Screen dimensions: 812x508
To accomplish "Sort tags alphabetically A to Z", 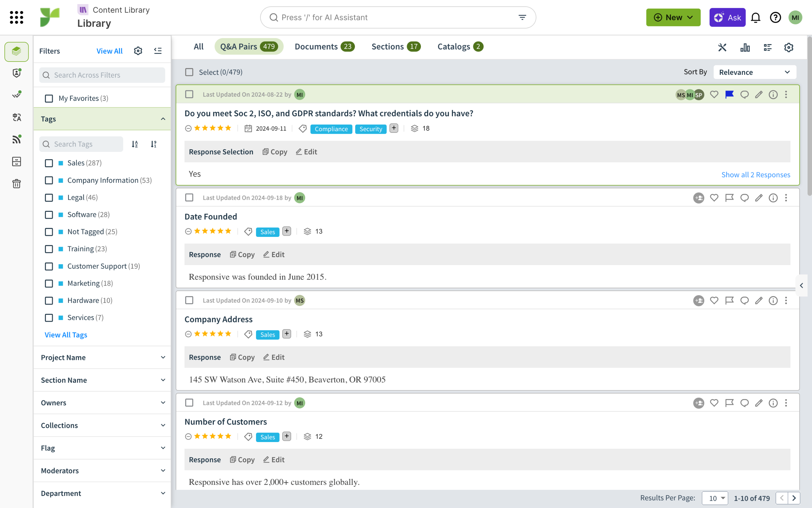I will [x=135, y=144].
